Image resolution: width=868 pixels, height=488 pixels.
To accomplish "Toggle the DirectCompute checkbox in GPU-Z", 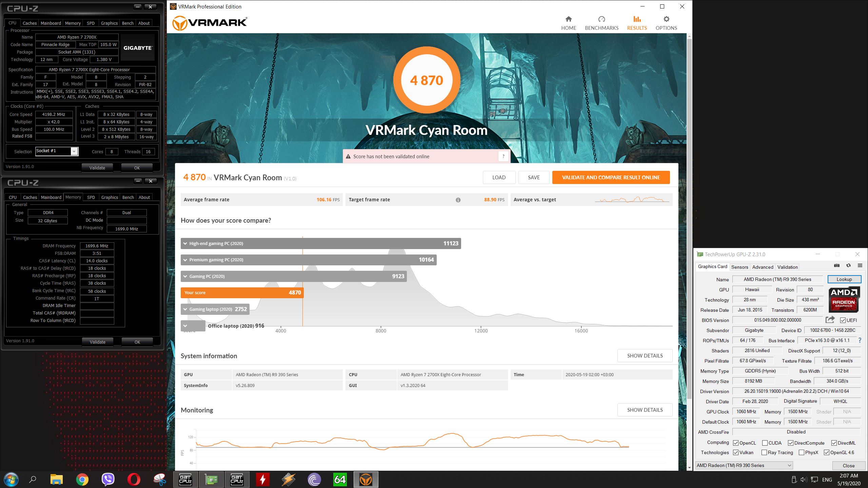I will pyautogui.click(x=790, y=443).
